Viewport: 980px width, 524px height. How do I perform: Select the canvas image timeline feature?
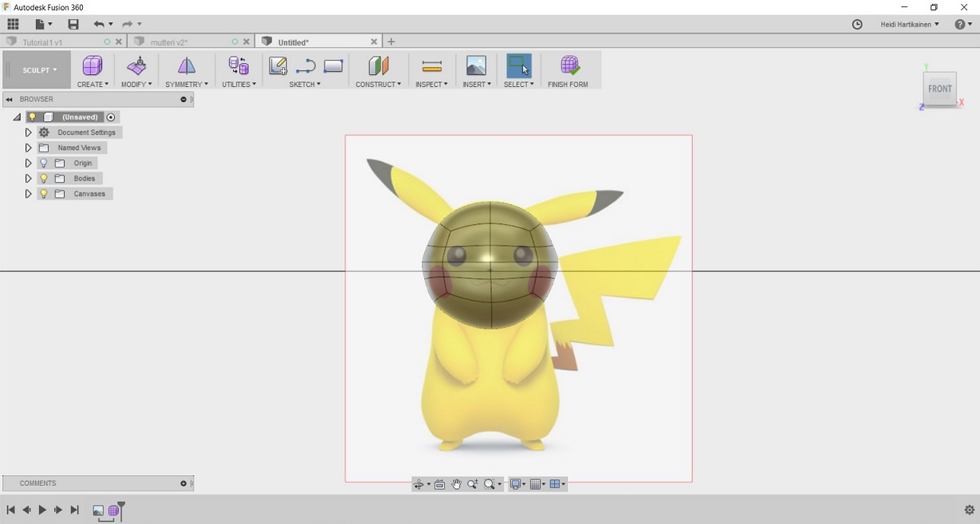coord(98,510)
